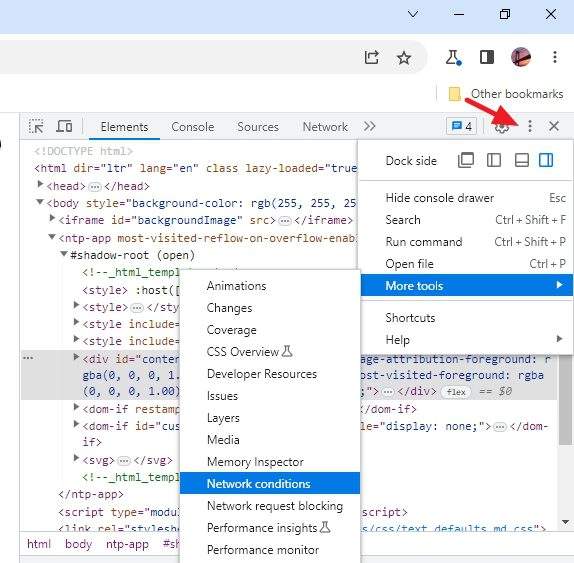Toggle the Chrome side panel icon
574x563 pixels.
pos(487,57)
